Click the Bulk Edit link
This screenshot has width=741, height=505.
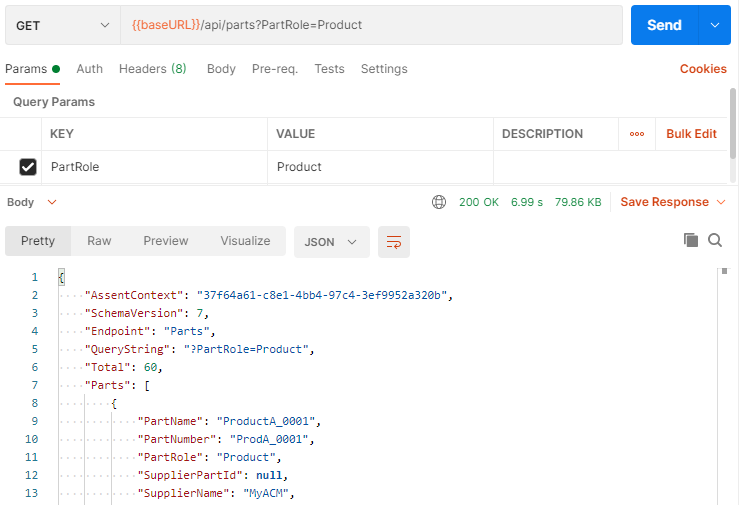coord(691,134)
